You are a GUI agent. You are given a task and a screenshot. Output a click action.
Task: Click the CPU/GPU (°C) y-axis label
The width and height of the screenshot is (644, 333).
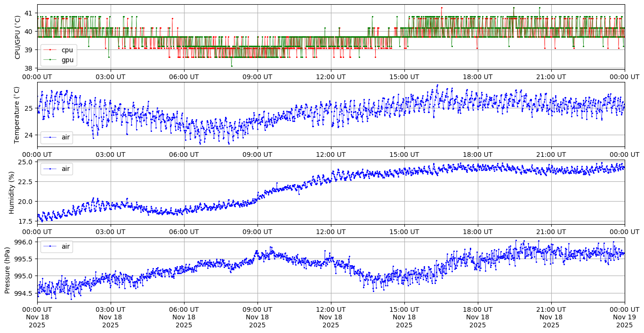coord(18,37)
